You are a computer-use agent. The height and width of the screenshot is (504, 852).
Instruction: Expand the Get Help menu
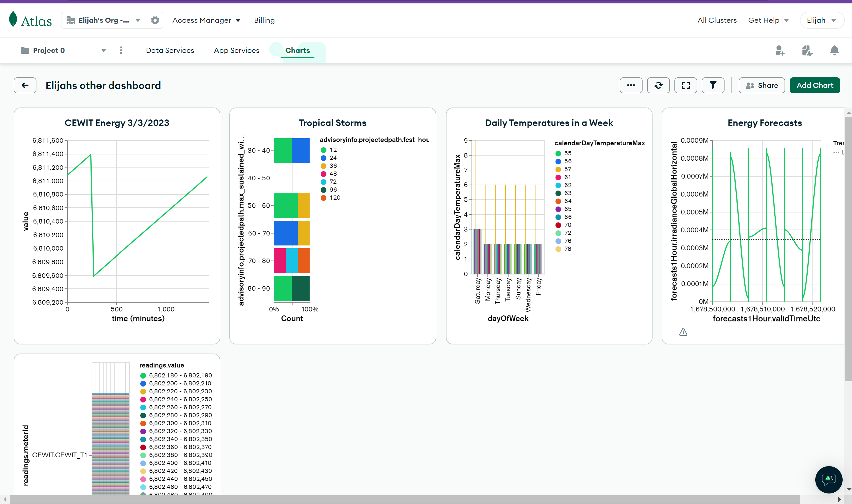coord(768,20)
